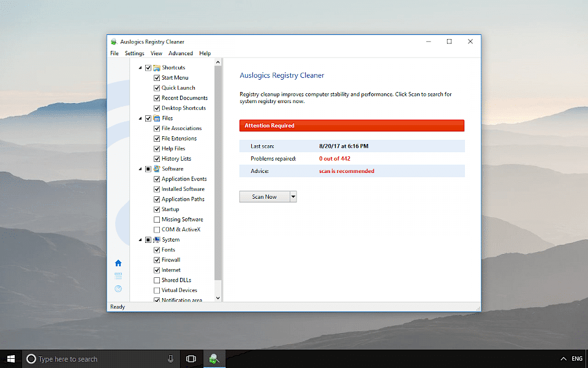Image resolution: width=588 pixels, height=368 pixels.
Task: Click the Type here to search box
Action: 101,359
